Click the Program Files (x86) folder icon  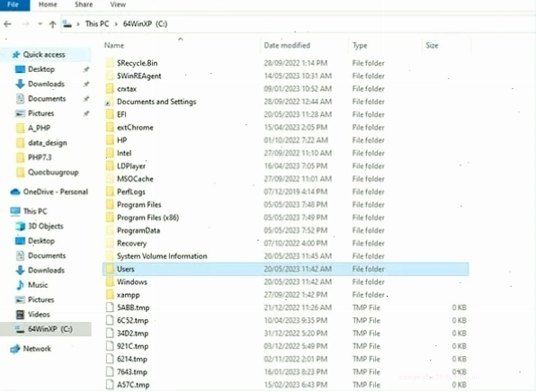(110, 218)
